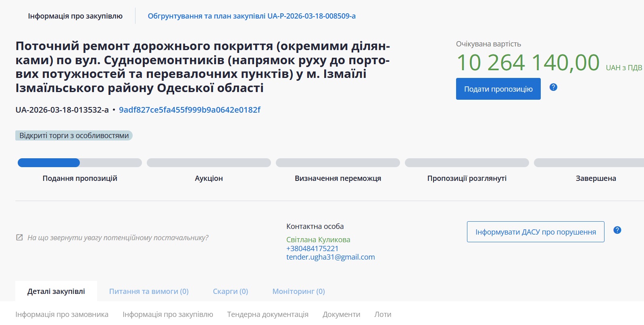Jump to Тендерна документація section
This screenshot has height=325, width=644.
pyautogui.click(x=267, y=315)
